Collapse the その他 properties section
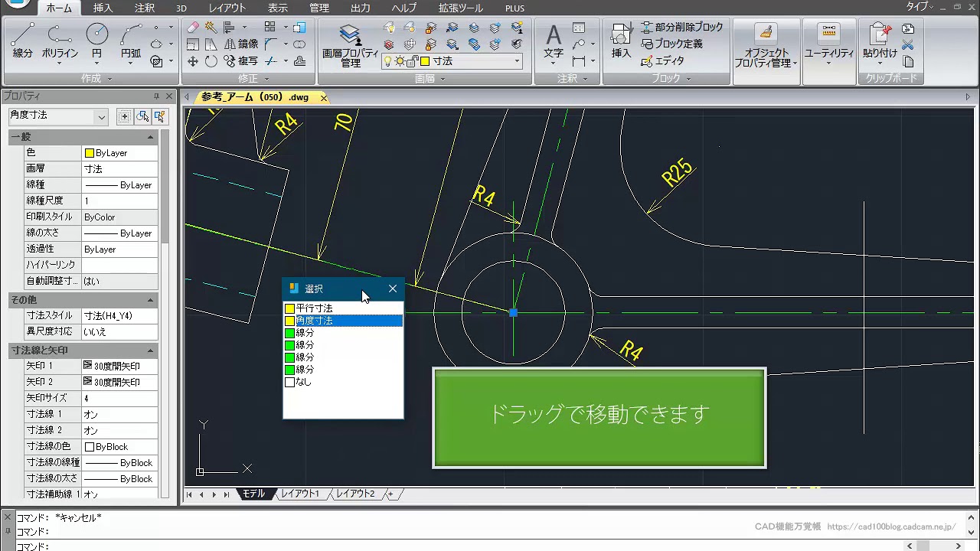The height and width of the screenshot is (551, 980). click(151, 300)
